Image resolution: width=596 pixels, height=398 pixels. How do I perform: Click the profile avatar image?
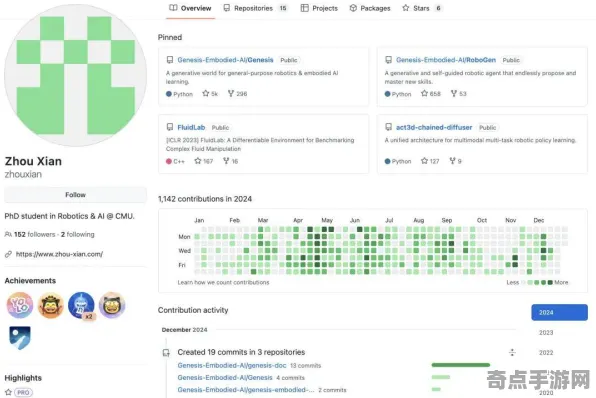75,76
